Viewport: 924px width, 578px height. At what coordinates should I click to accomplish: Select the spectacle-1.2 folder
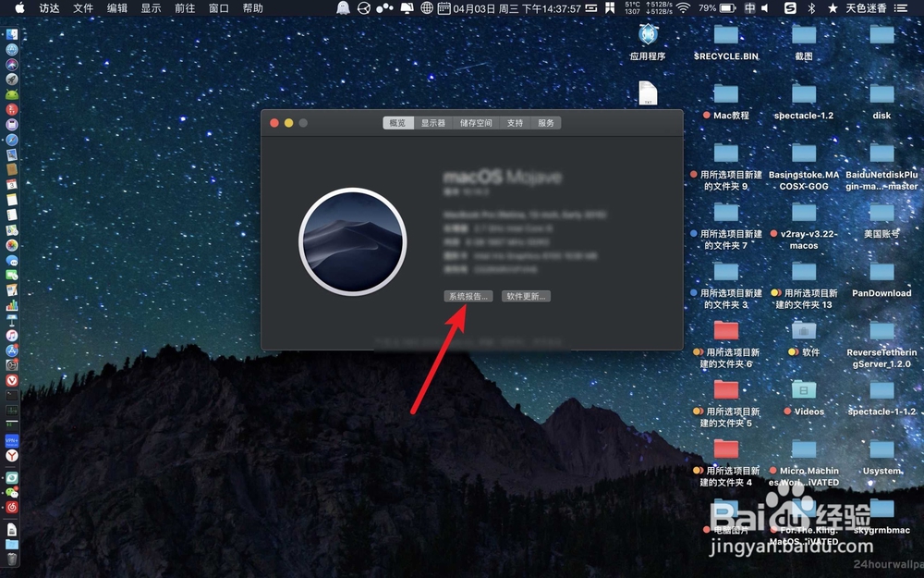point(804,94)
